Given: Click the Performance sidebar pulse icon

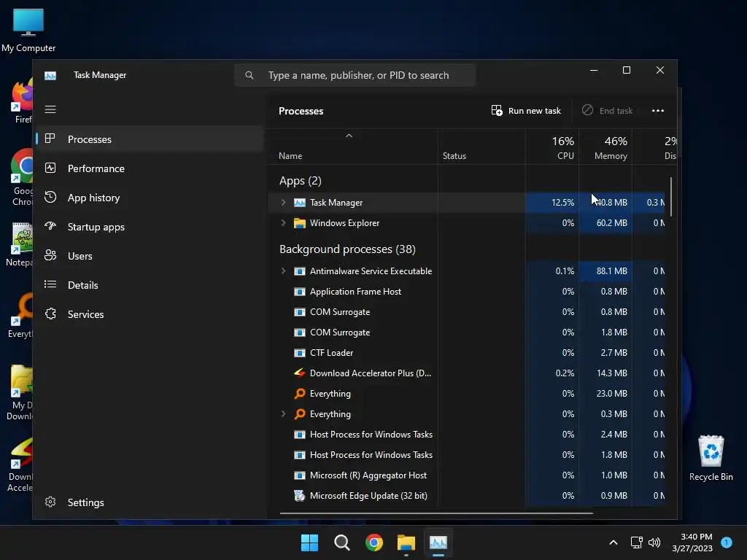Looking at the screenshot, I should click(50, 168).
